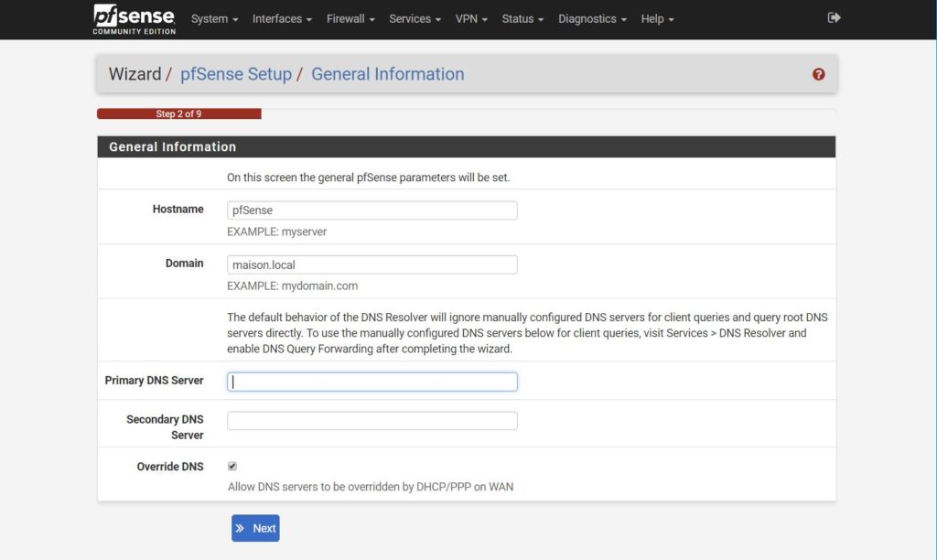Expand the Services menu
This screenshot has height=560, width=937.
click(415, 19)
